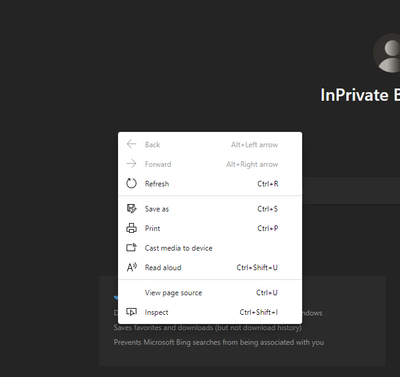400x377 pixels.
Task: Click the Read aloud A icon
Action: click(x=132, y=267)
